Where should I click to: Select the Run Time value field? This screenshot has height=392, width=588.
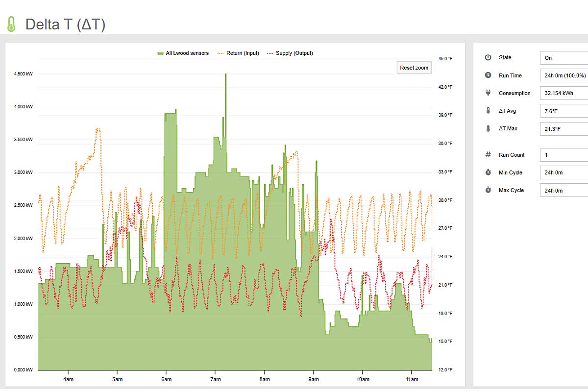click(563, 75)
